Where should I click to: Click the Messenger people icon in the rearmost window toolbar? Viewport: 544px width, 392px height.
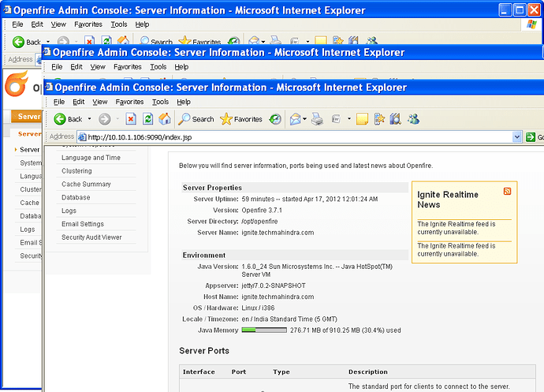point(372,40)
